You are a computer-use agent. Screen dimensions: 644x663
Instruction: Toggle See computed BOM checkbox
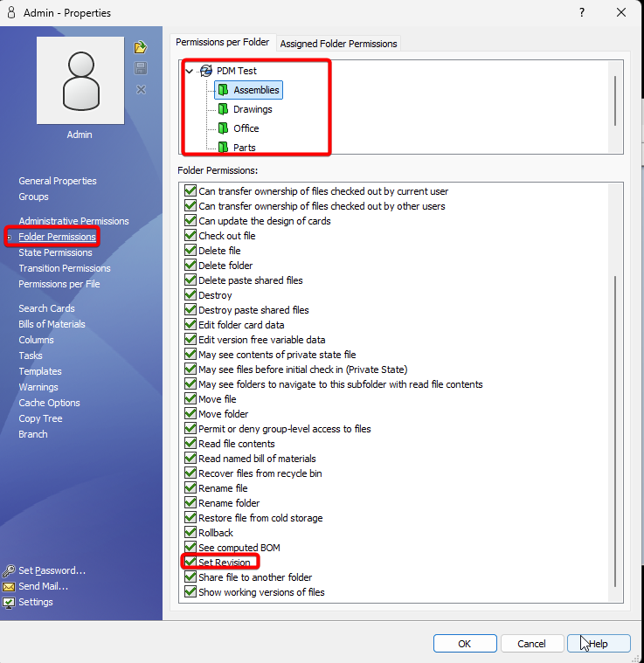click(x=190, y=547)
